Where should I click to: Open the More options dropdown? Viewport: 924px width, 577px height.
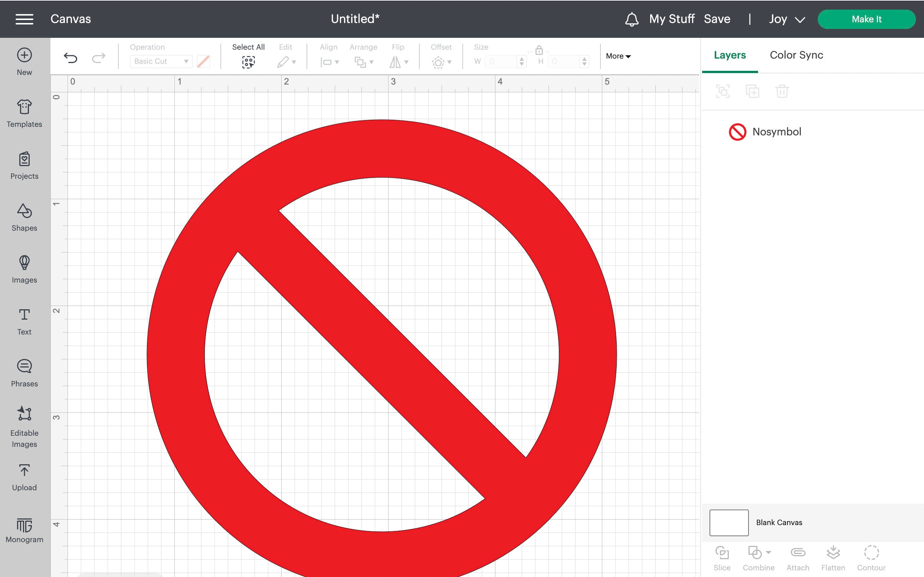pos(618,56)
